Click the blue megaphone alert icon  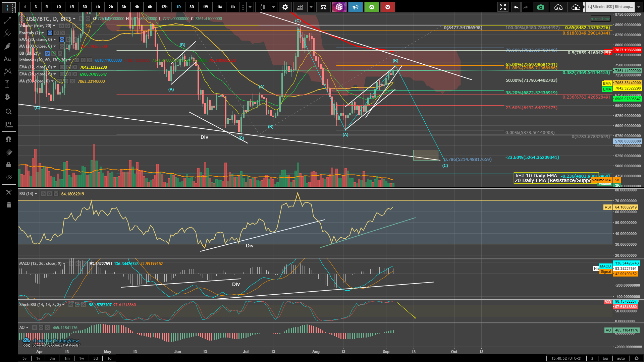click(x=355, y=7)
